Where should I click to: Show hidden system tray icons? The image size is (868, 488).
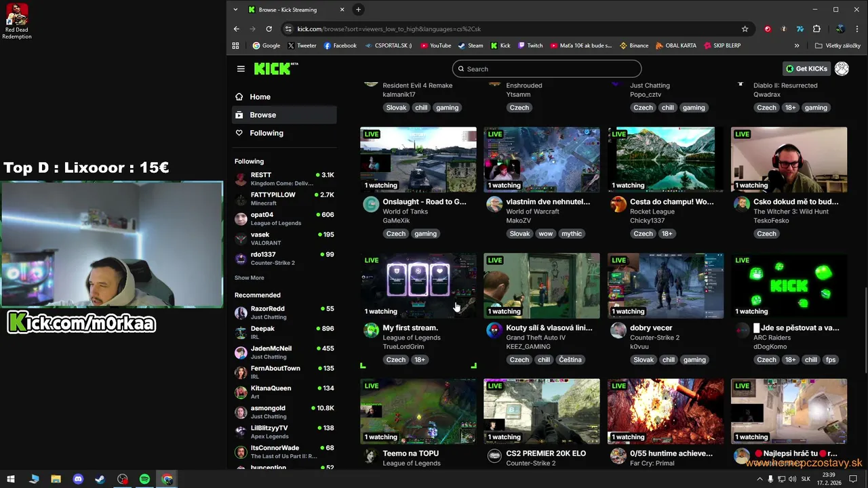coord(759,479)
